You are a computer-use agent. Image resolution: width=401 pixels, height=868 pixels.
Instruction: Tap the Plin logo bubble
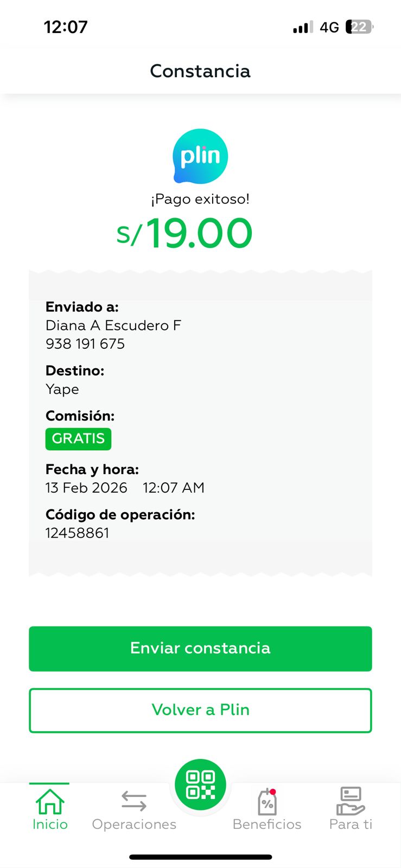[x=200, y=156]
